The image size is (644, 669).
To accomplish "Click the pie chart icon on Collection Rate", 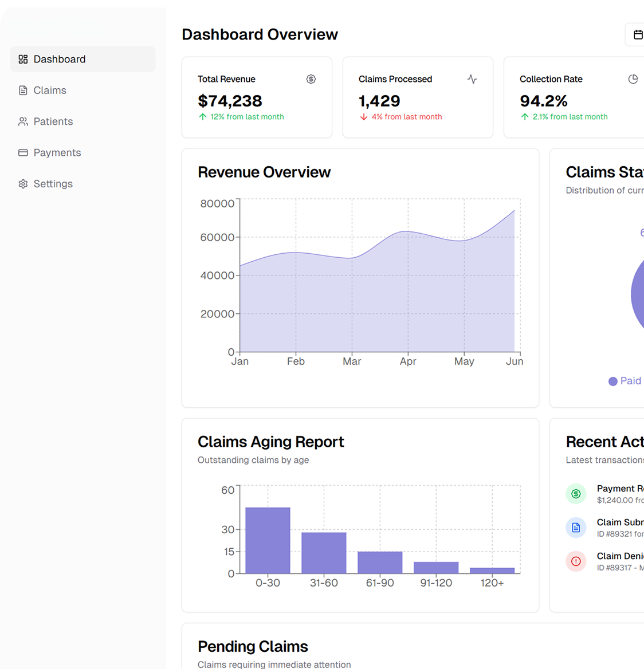I will coord(633,79).
